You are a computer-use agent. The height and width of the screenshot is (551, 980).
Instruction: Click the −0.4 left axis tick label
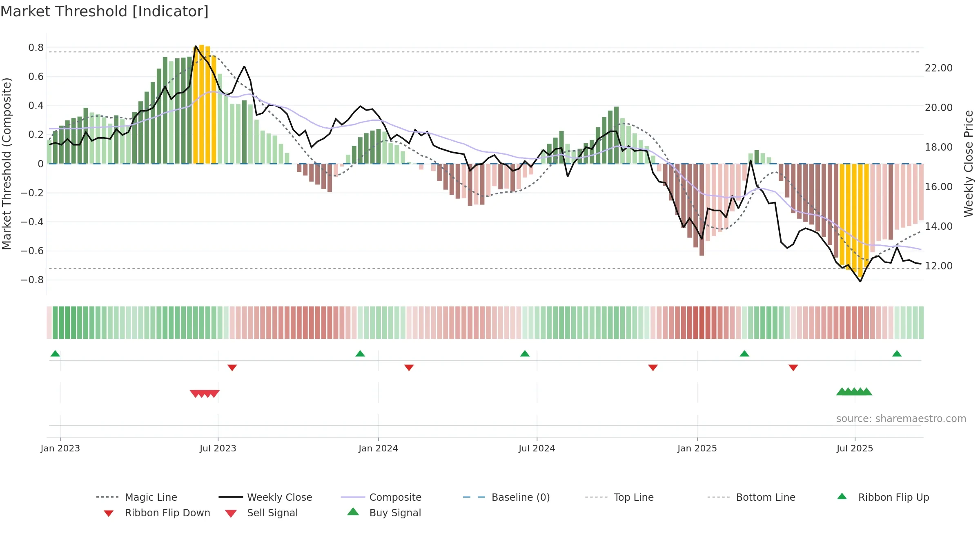click(x=32, y=222)
